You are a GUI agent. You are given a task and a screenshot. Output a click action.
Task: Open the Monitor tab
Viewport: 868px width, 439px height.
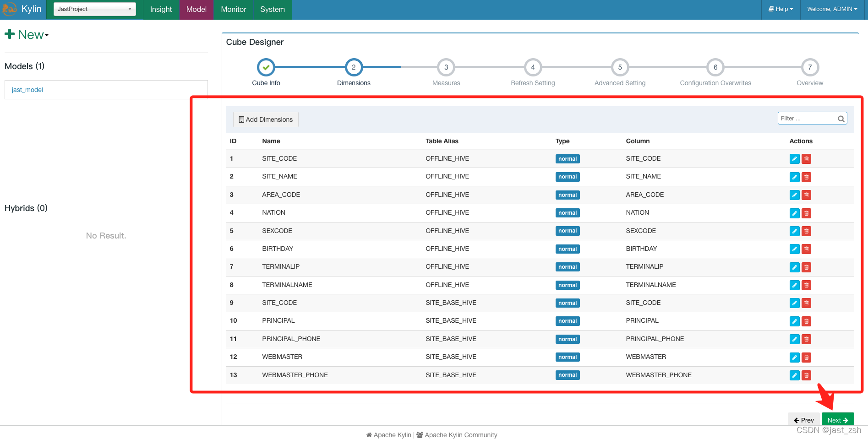click(234, 10)
